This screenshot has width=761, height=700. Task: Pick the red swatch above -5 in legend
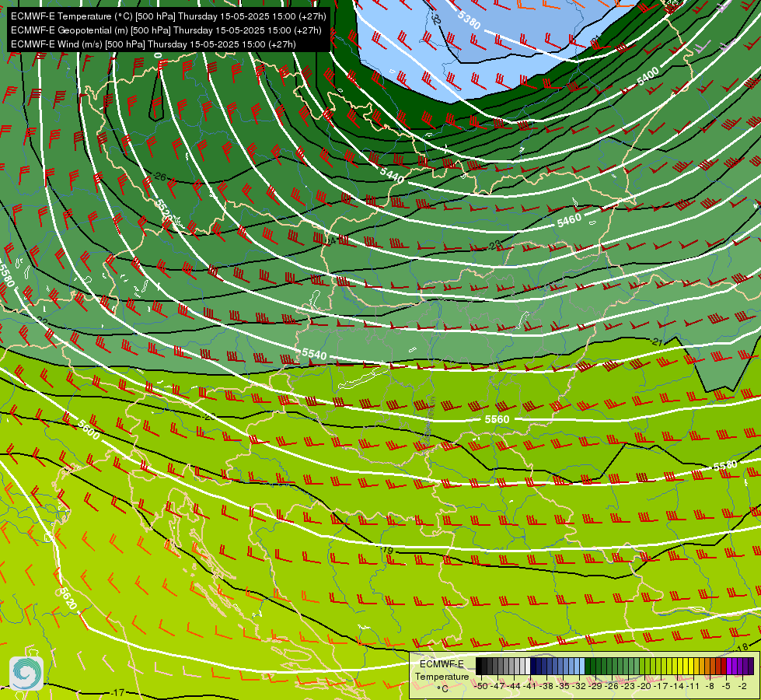point(724,667)
